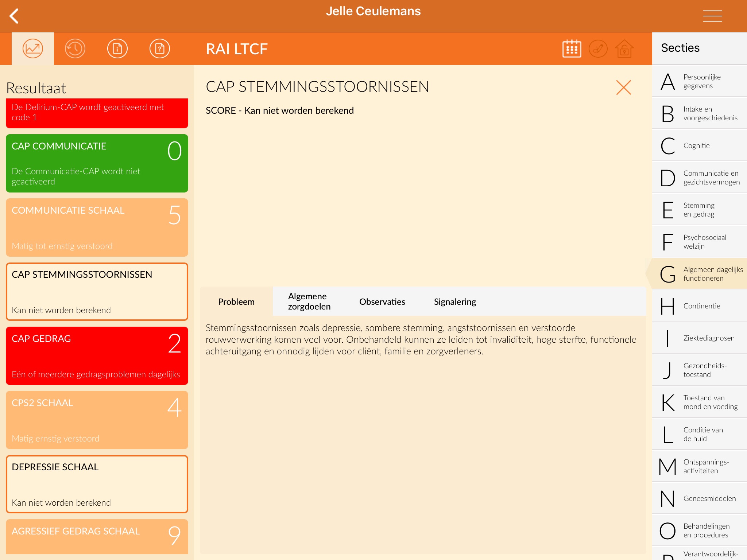Open the CPS2 SCHAAL card
This screenshot has height=560, width=747.
(x=97, y=420)
